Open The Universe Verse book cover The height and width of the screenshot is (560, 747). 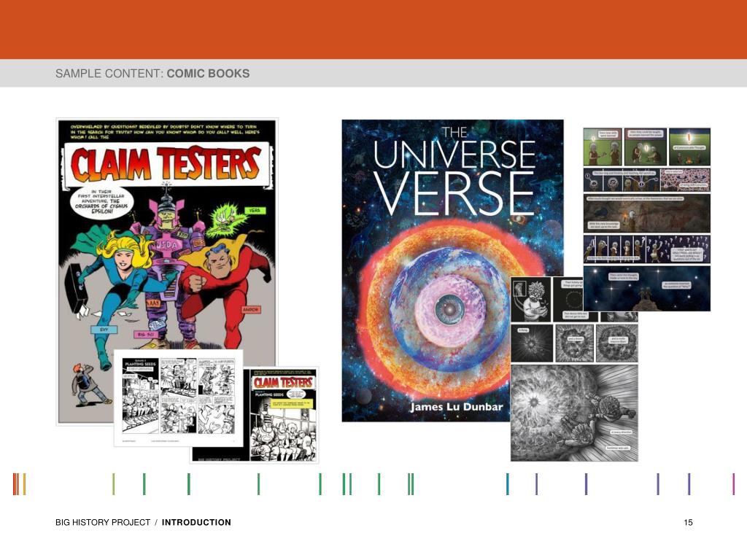(x=452, y=271)
